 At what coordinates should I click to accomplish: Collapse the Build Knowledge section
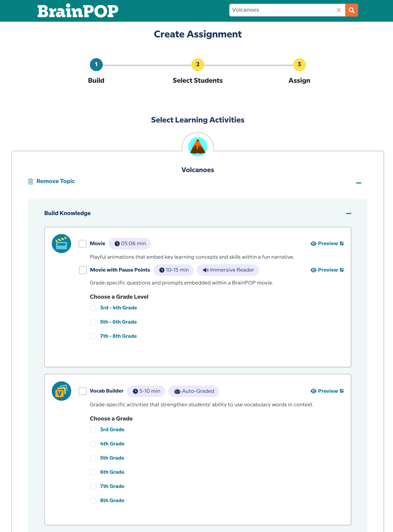pyautogui.click(x=348, y=213)
